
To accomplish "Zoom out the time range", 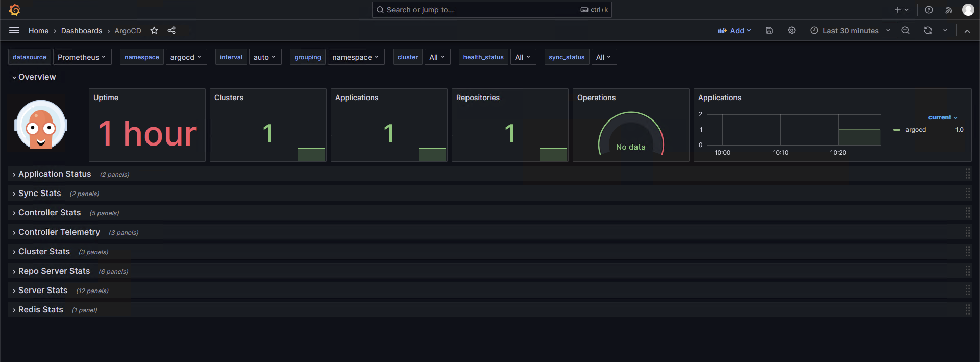I will (905, 31).
